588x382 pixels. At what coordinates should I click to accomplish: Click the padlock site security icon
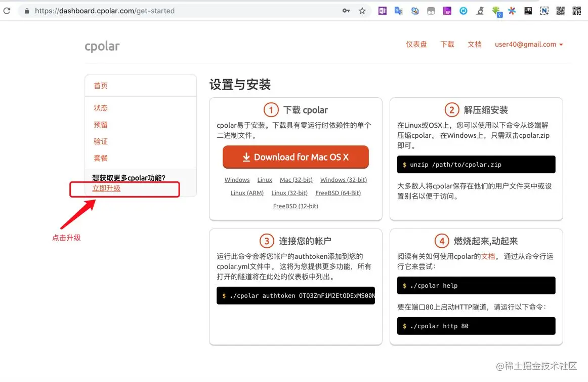27,11
